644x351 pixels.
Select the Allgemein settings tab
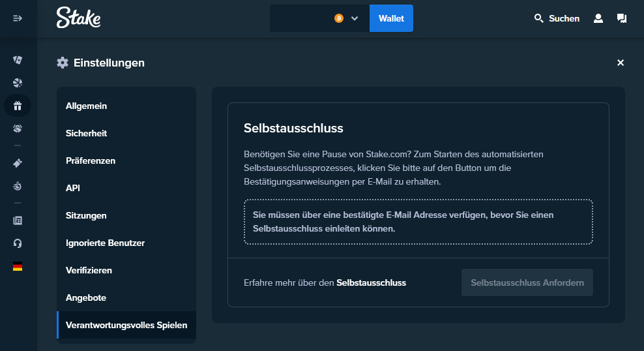click(x=126, y=106)
